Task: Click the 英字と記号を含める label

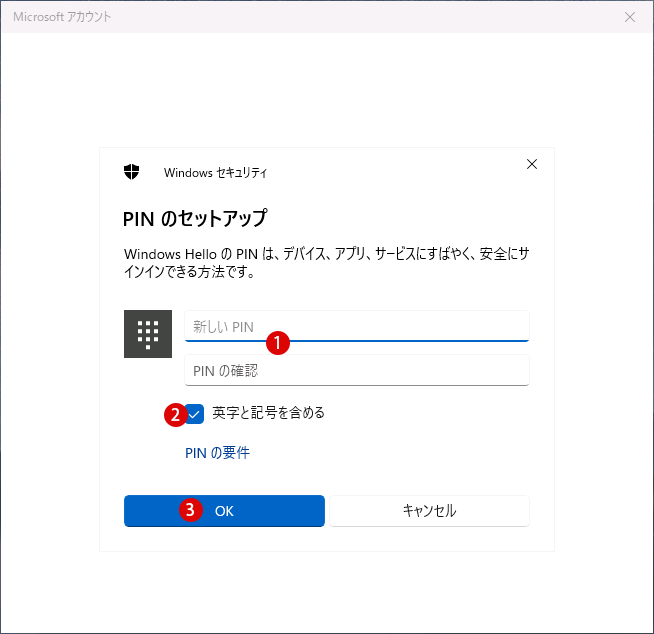Action: [x=269, y=413]
